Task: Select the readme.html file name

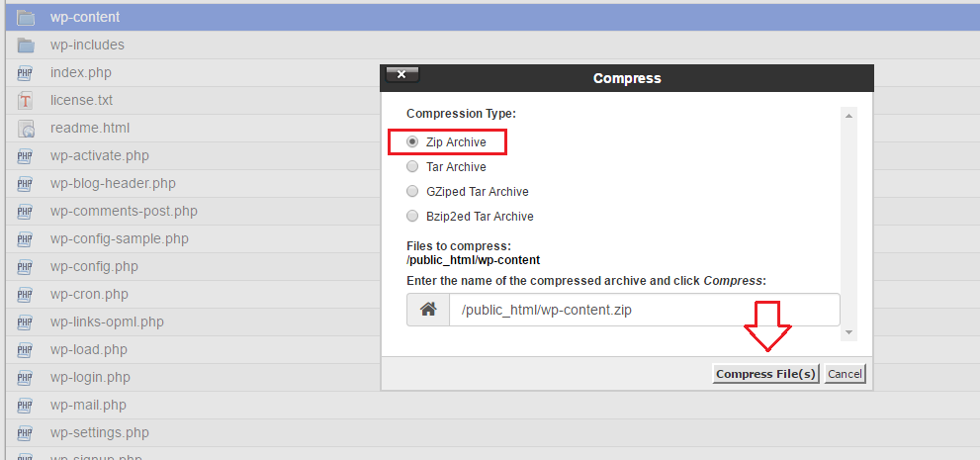Action: pyautogui.click(x=90, y=129)
